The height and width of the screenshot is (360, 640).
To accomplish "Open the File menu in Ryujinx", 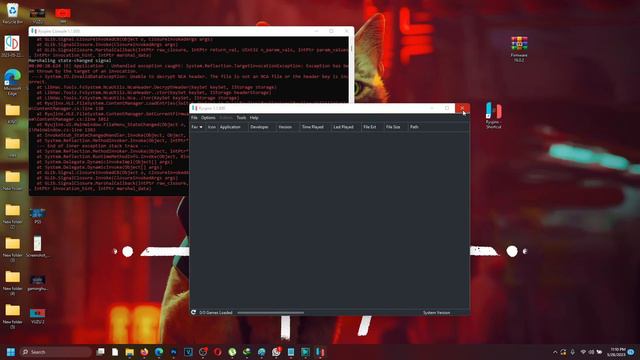I will tap(194, 118).
